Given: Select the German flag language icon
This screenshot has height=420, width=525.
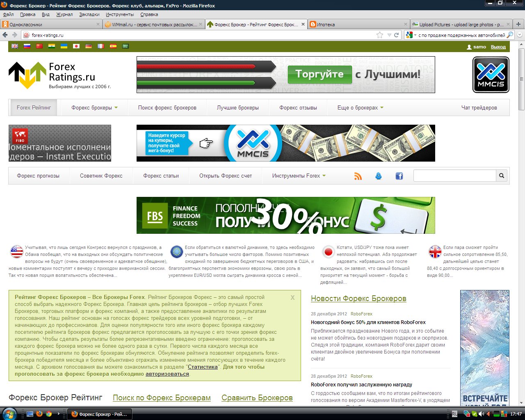Looking at the screenshot, I should (89, 46).
